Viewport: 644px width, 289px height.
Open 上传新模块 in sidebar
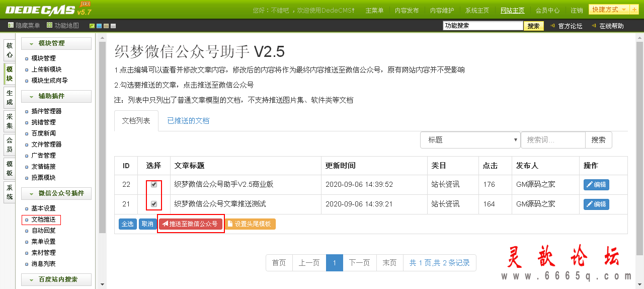click(x=46, y=69)
